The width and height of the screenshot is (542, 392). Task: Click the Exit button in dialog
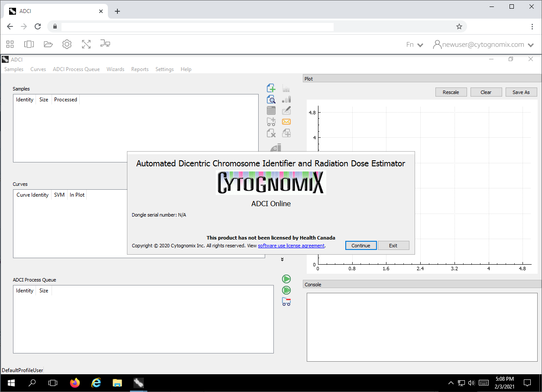393,246
